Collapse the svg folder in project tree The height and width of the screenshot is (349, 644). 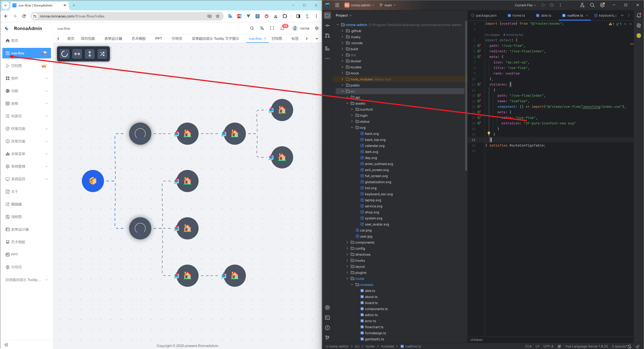click(x=352, y=128)
